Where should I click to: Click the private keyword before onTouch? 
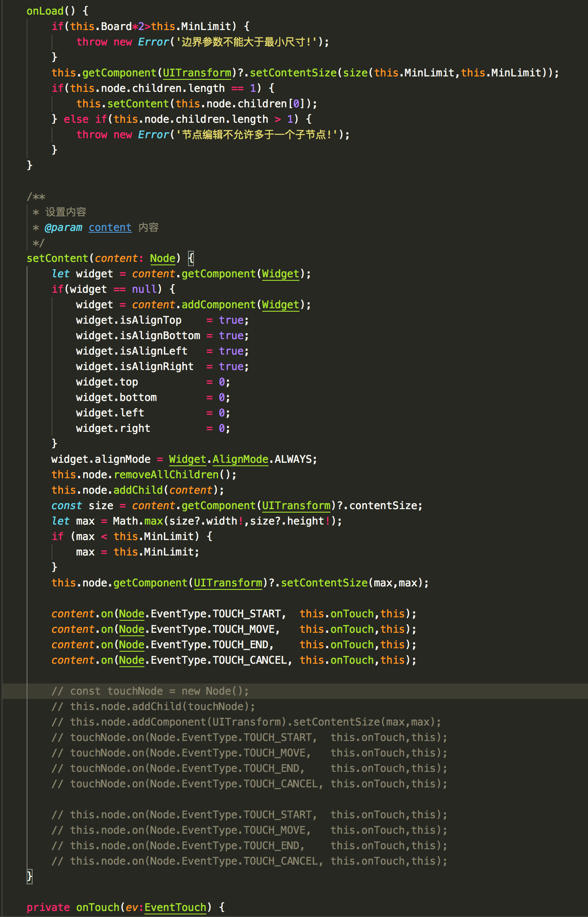(x=48, y=907)
